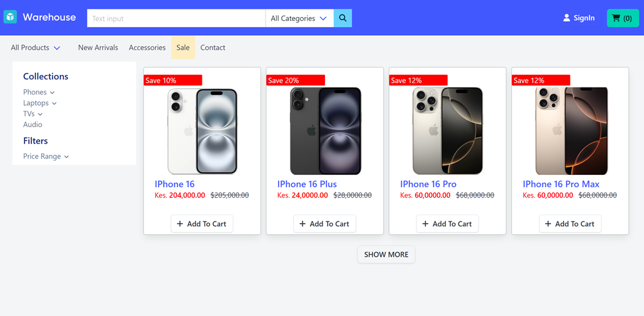Click the plus icon for IPhone 16
Screen dimensions: 644x316
tap(180, 224)
